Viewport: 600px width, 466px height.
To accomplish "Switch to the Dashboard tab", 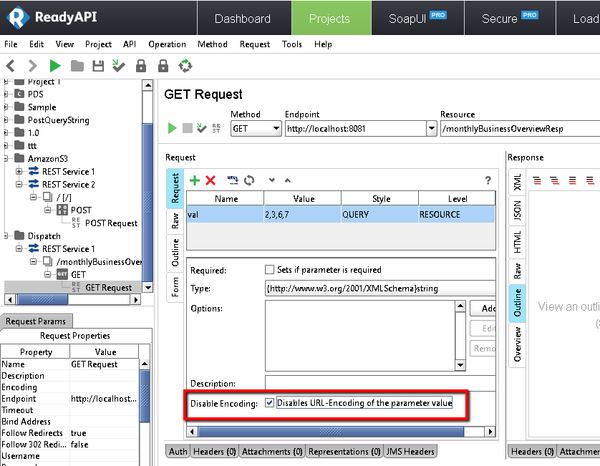I will coord(242,18).
